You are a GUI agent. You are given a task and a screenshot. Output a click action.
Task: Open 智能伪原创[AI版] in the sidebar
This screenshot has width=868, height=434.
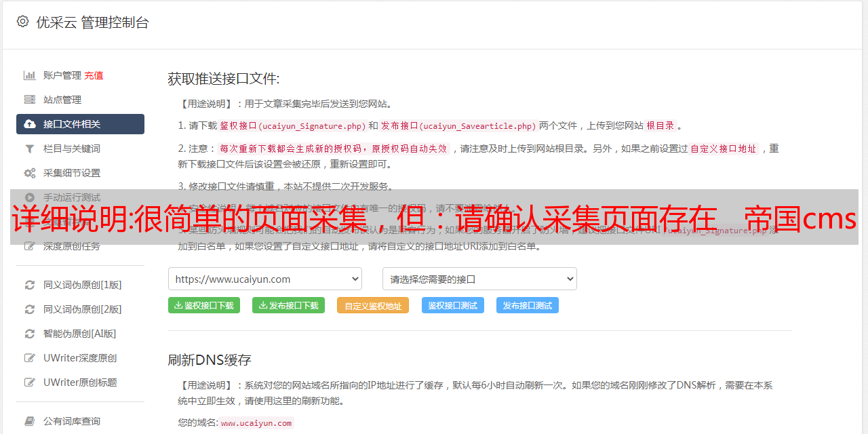tap(80, 334)
